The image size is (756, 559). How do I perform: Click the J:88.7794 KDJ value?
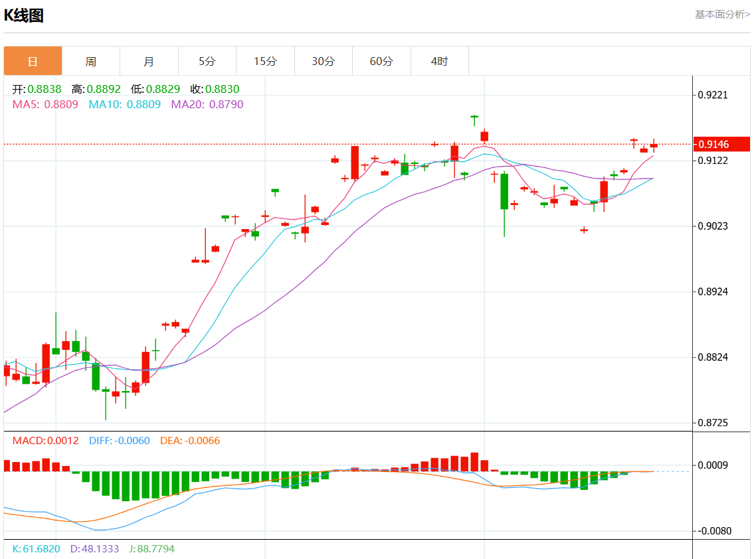click(x=152, y=549)
